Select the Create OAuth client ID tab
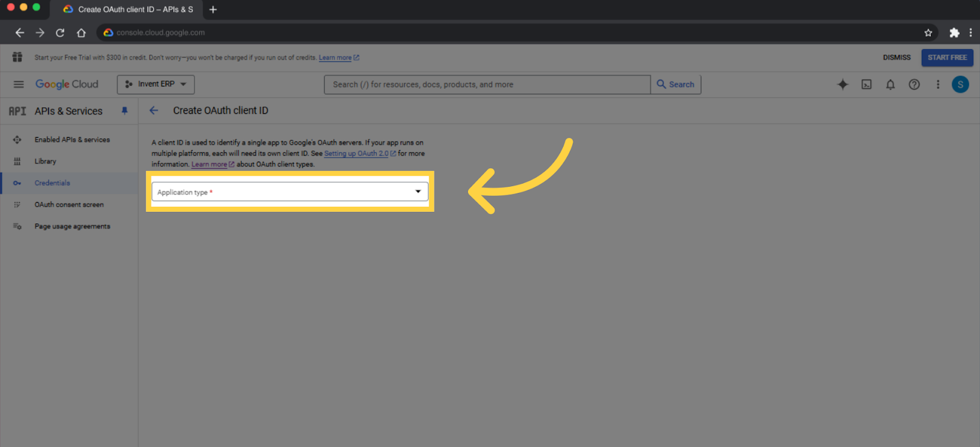 click(127, 9)
